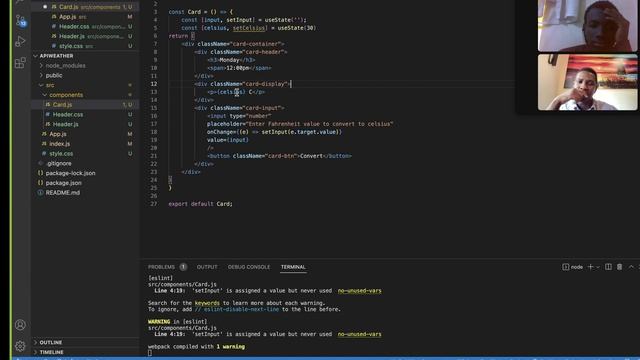
Task: Open the Accounts menu icon
Action: point(20,325)
